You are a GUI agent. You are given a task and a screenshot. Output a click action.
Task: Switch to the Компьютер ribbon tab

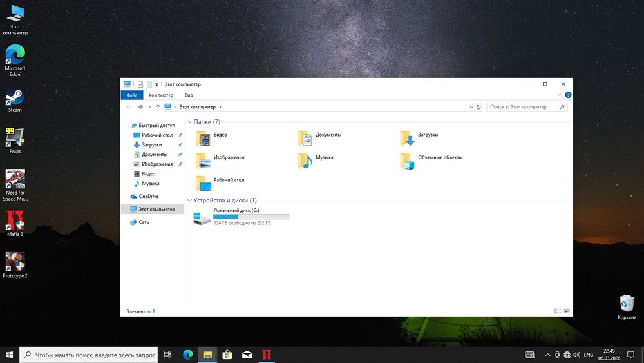(161, 95)
